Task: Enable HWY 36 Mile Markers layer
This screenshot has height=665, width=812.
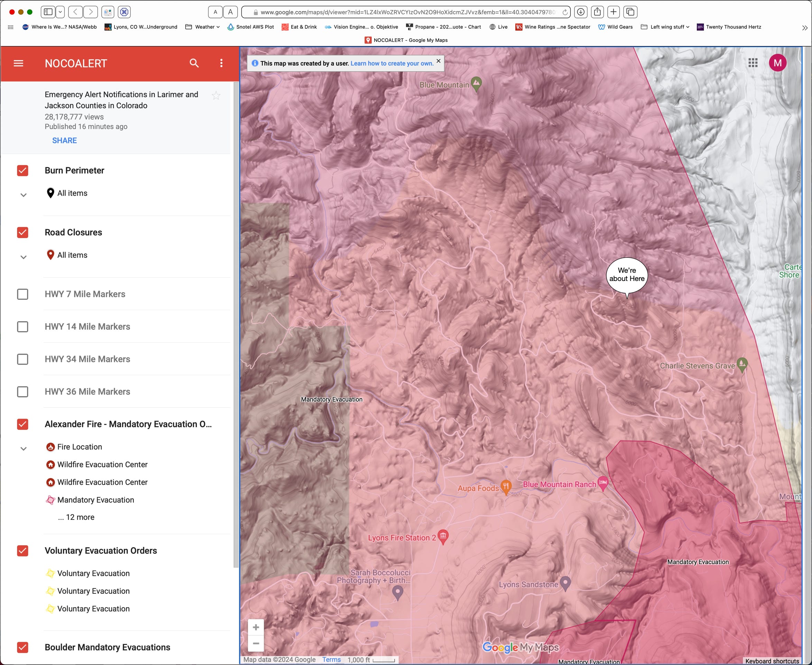Action: 22,392
